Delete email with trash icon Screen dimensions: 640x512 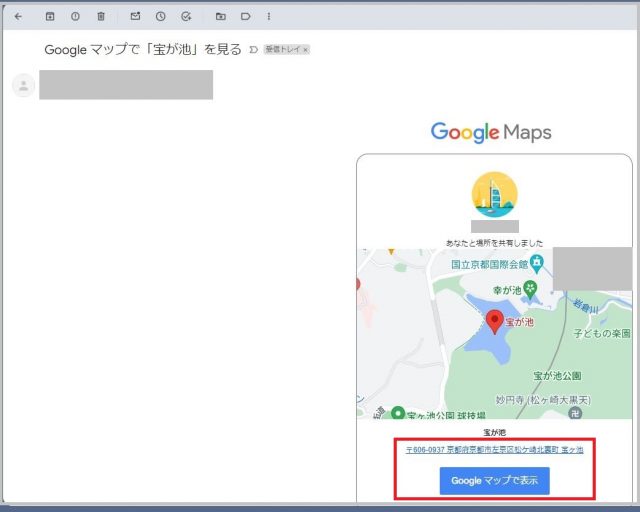click(101, 16)
